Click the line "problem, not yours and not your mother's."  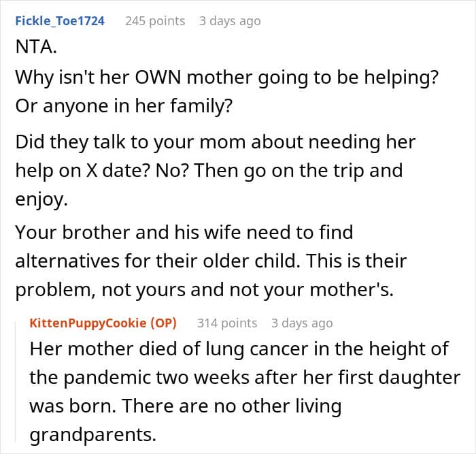205,289
